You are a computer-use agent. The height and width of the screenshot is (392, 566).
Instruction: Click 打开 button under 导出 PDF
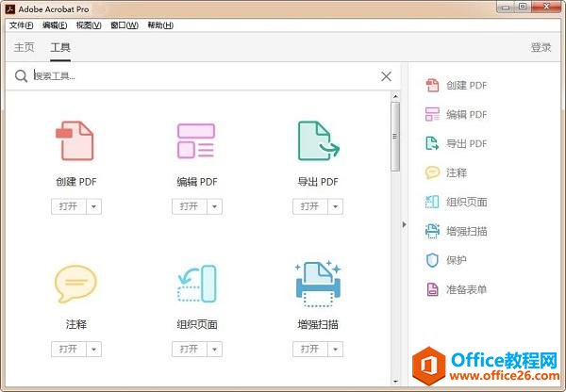coord(310,206)
